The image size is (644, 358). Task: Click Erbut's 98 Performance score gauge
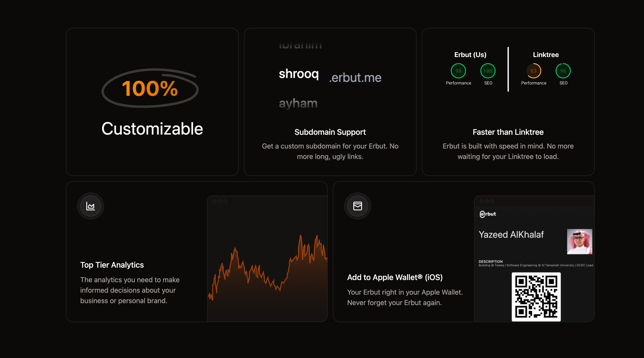tap(458, 71)
